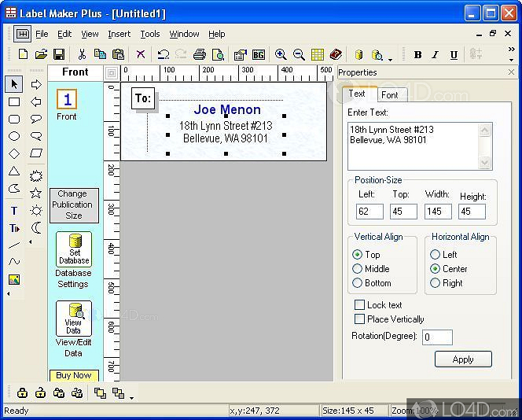Click the Insert Picture tool
The width and height of the screenshot is (522, 420).
pos(14,279)
